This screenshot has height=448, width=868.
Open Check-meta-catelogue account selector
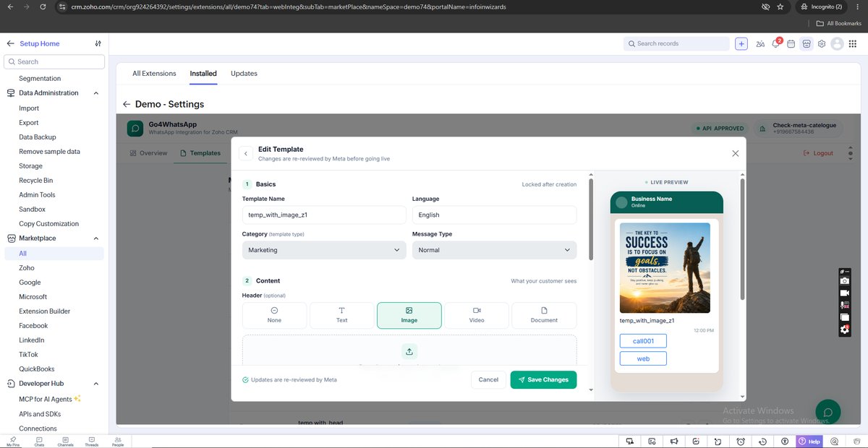(x=798, y=128)
